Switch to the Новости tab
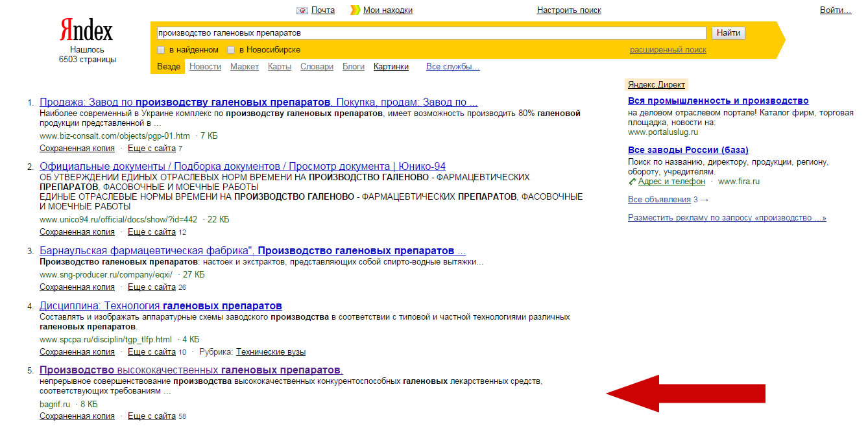 point(205,67)
